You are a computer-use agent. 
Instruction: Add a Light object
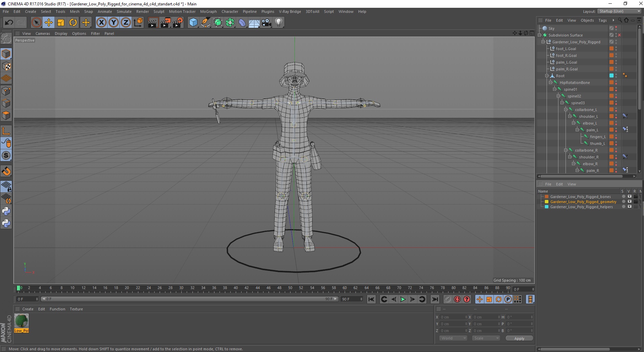(x=279, y=23)
